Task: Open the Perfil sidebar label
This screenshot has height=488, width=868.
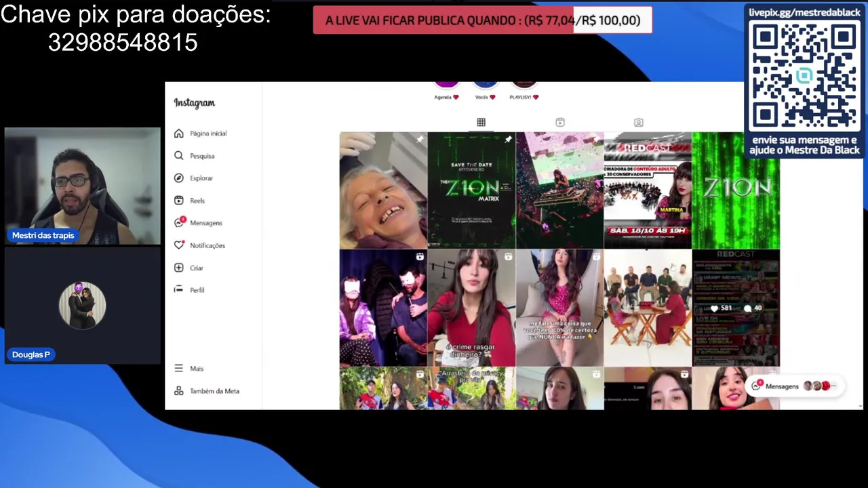Action: 197,290
